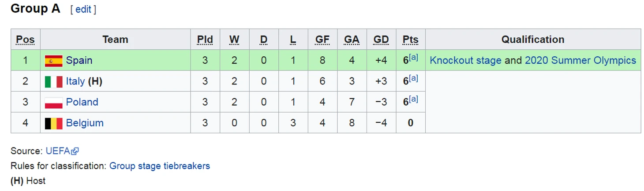644x191 pixels.
Task: Edit the Group A section
Action: [83, 9]
